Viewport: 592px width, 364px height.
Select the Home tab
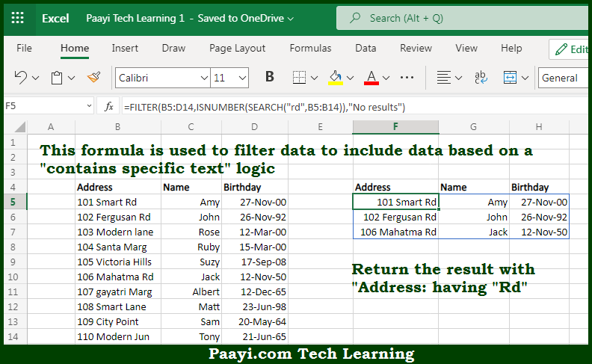[x=75, y=48]
